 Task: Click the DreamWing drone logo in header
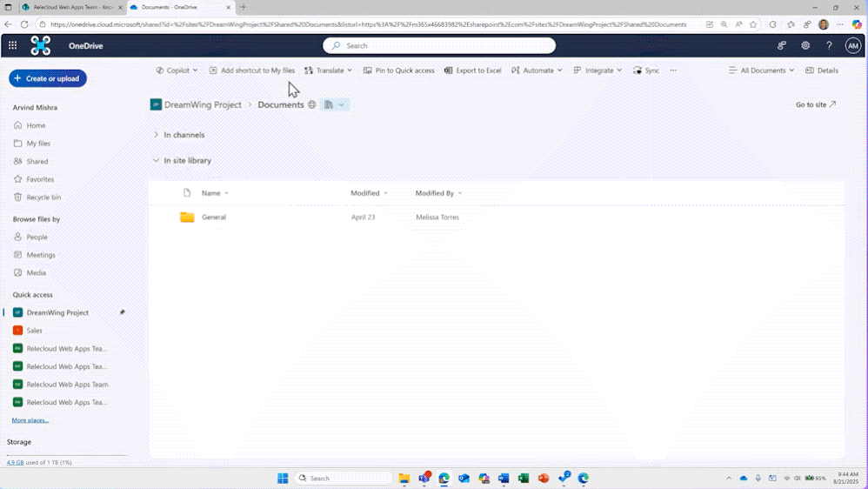(40, 45)
